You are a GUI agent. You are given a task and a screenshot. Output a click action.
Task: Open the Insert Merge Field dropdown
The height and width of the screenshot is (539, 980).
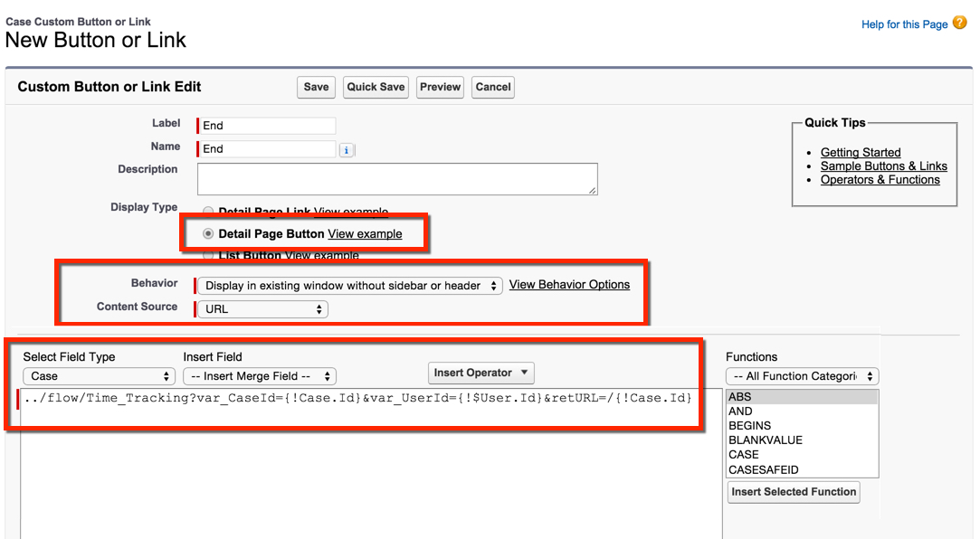(x=259, y=376)
